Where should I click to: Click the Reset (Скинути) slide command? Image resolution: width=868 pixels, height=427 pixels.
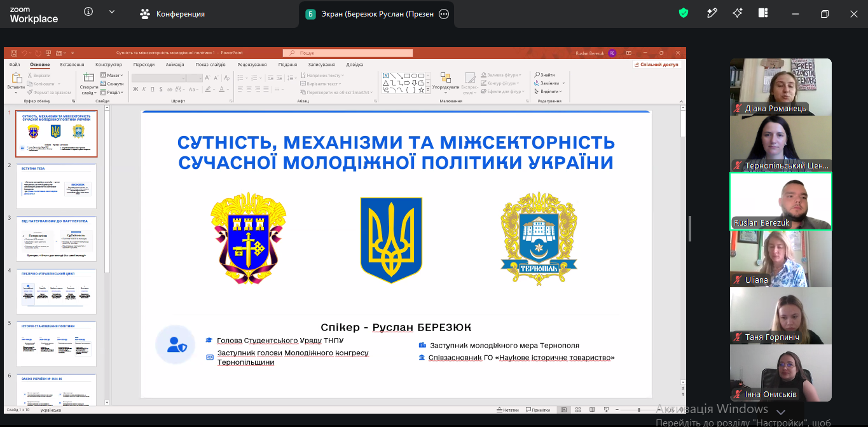click(112, 83)
